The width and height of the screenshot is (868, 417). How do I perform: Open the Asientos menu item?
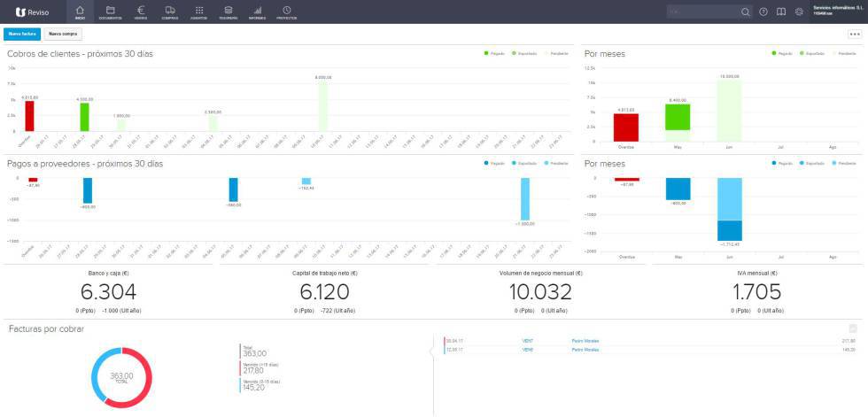coord(198,12)
